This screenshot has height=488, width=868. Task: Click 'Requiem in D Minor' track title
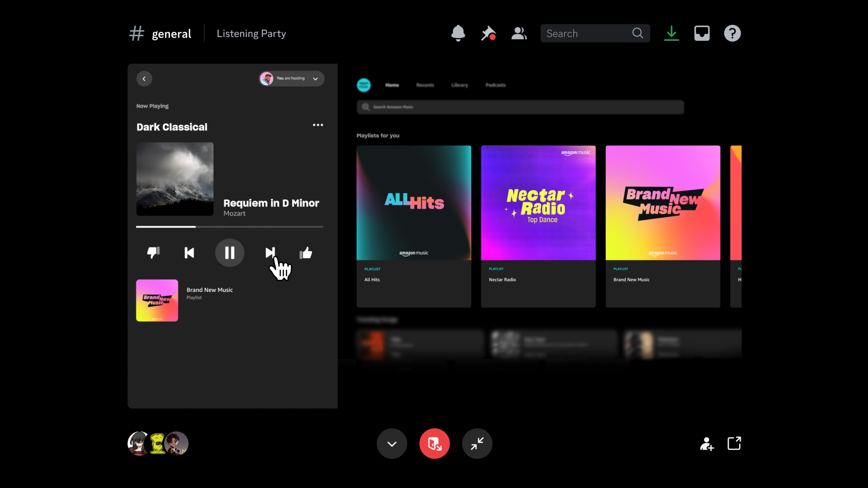(x=271, y=203)
